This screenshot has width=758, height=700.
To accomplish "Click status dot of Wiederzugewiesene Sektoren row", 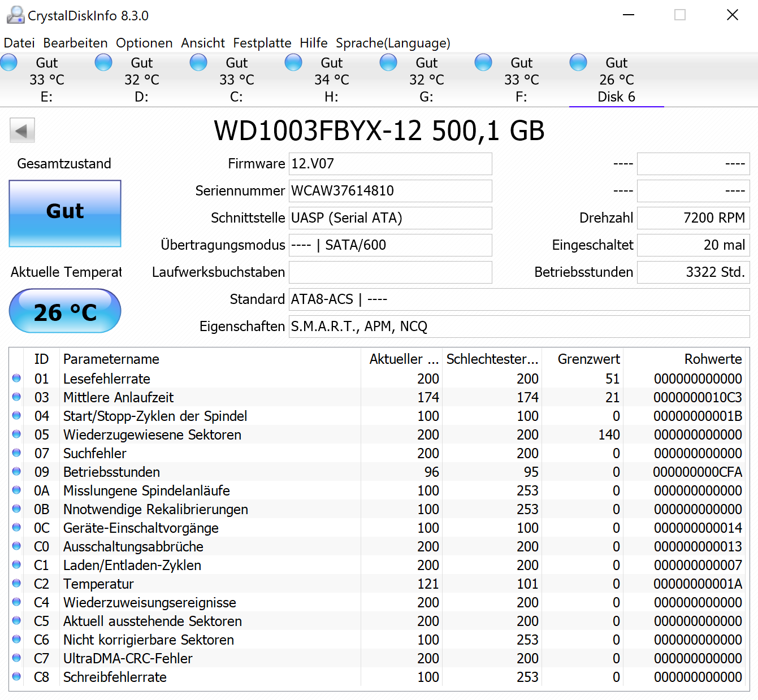I will tap(16, 434).
